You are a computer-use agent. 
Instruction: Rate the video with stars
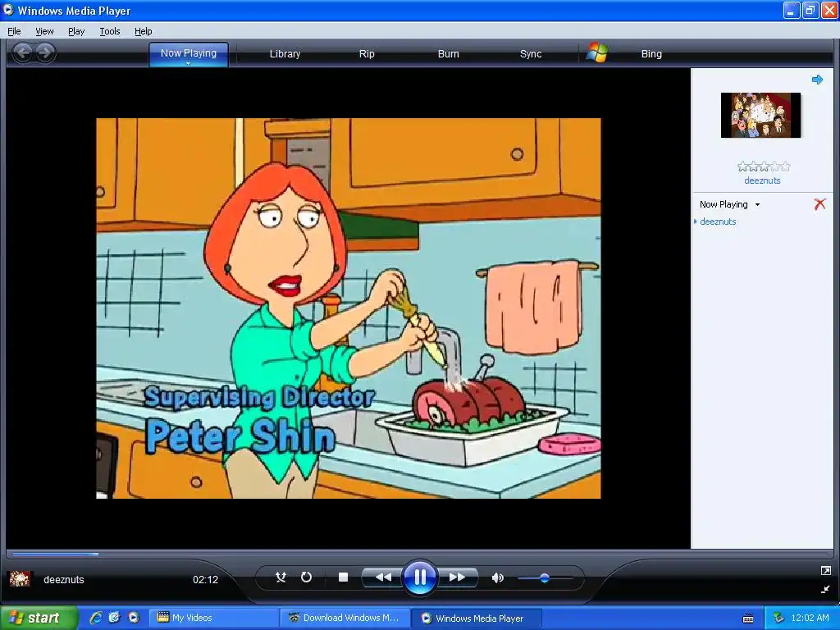(x=764, y=167)
